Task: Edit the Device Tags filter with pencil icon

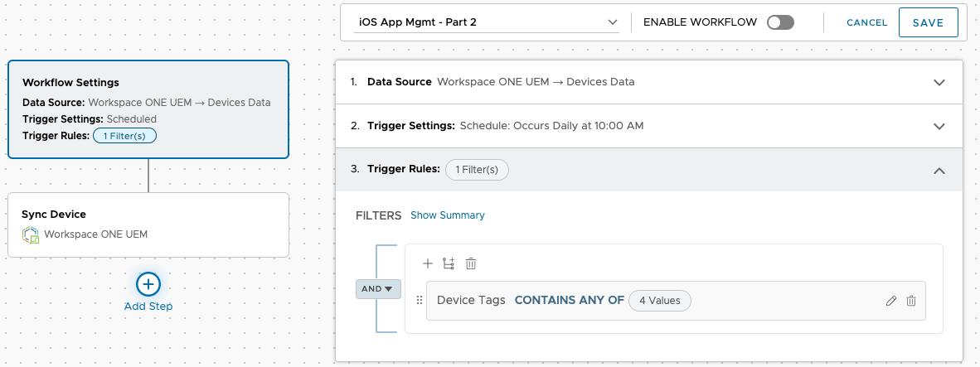Action: point(891,301)
